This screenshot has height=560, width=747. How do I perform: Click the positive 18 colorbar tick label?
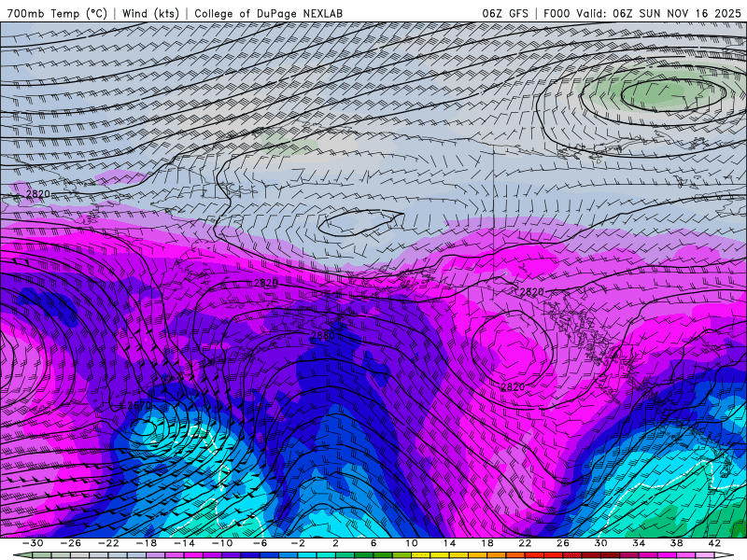coord(486,543)
